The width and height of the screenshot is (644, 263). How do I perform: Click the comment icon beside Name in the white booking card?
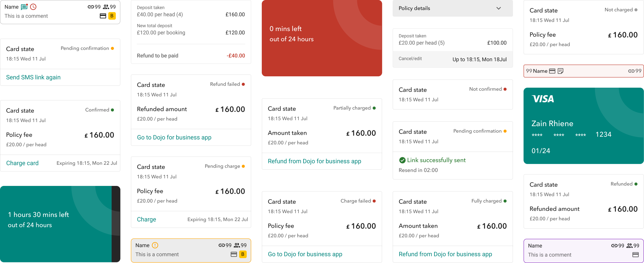(24, 7)
